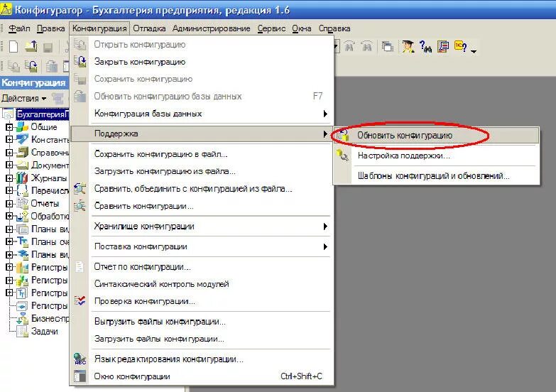Choose Синтаксический контроль модулей entry

tap(202, 284)
